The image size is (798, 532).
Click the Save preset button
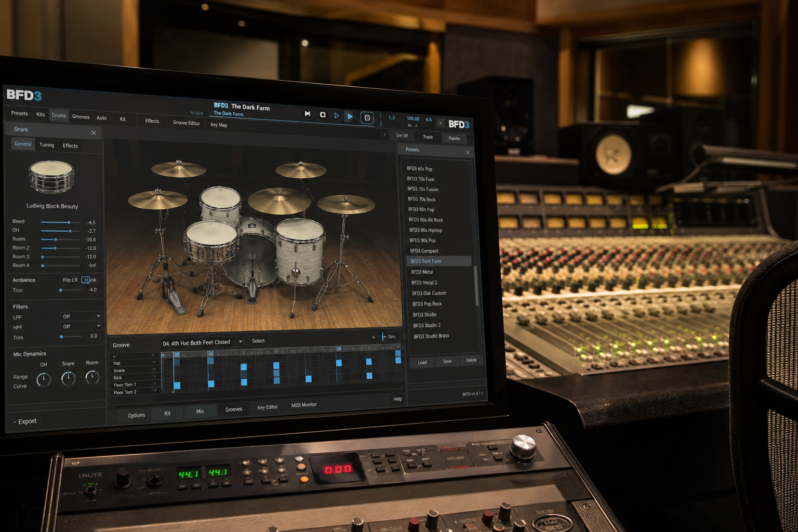(447, 361)
